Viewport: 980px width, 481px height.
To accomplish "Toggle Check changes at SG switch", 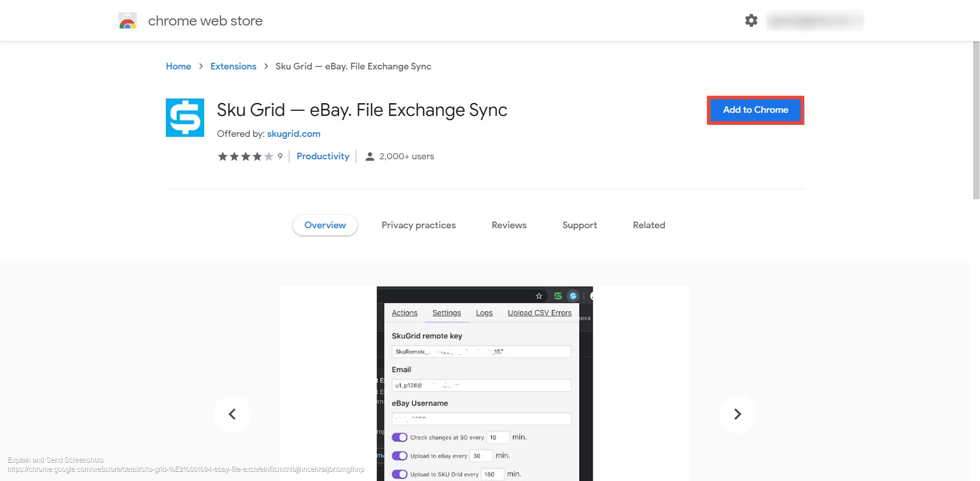I will (400, 437).
